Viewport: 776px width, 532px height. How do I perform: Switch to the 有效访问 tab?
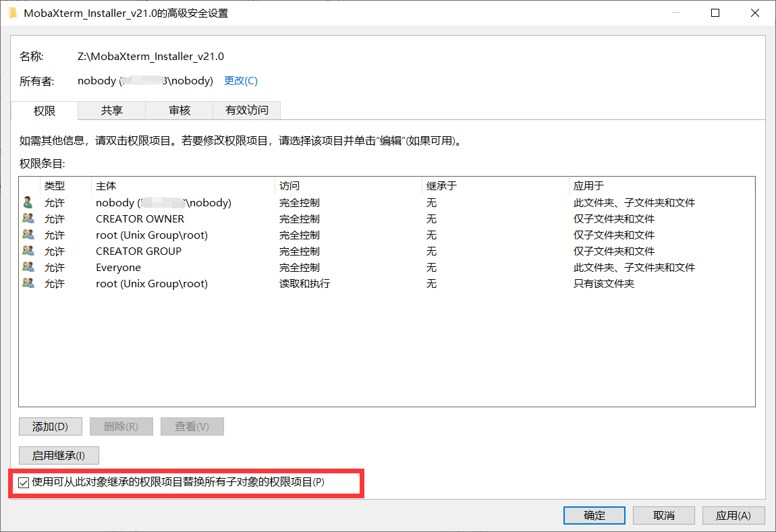(x=246, y=111)
